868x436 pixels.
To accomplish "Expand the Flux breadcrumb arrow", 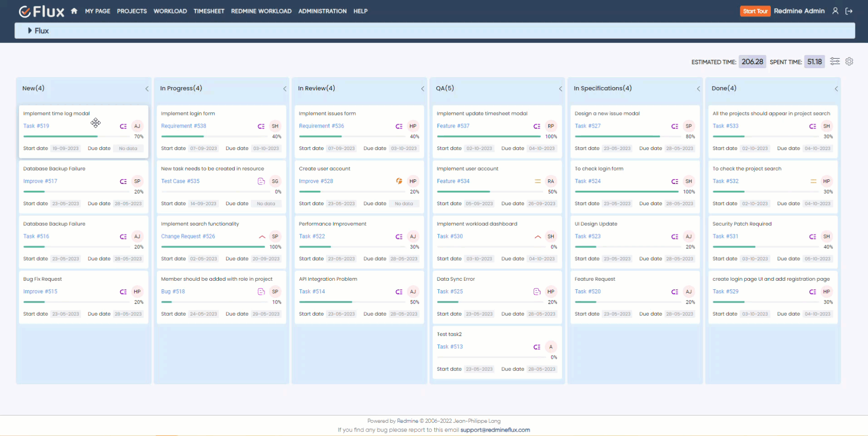I will pos(30,30).
